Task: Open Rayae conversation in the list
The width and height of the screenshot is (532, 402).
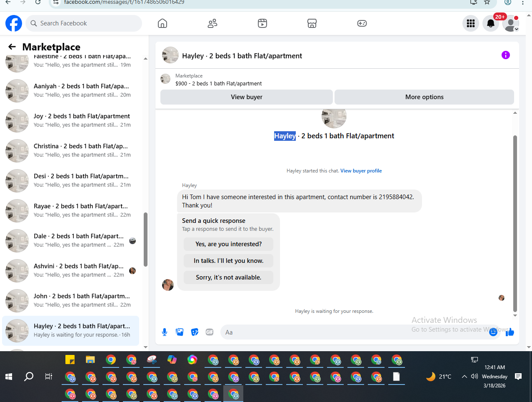Action: click(71, 210)
